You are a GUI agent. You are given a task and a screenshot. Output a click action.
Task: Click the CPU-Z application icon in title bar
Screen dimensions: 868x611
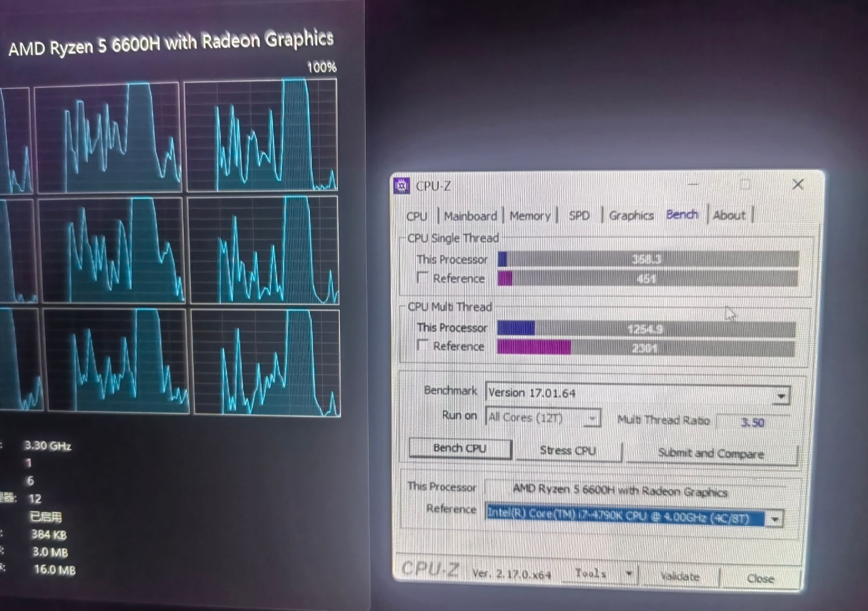click(x=401, y=186)
